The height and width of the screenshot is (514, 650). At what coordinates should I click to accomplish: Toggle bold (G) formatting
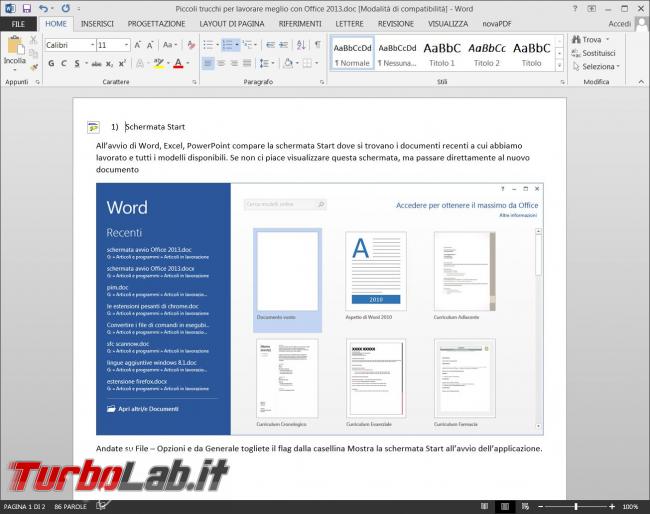tap(51, 63)
